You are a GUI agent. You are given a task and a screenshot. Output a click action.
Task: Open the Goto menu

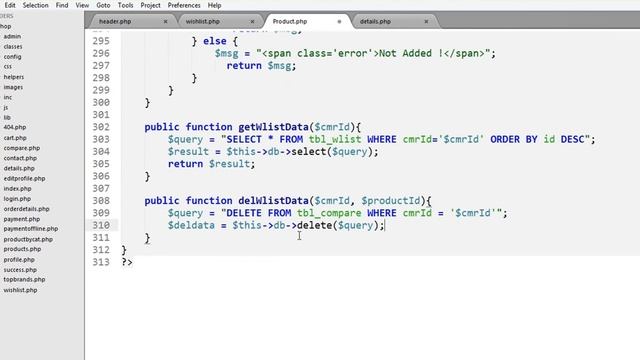pos(103,5)
